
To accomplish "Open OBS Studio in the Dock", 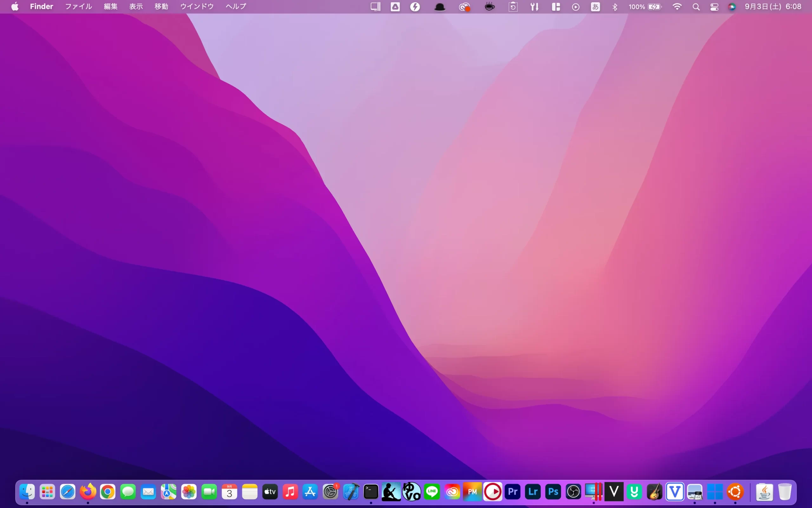I will pyautogui.click(x=573, y=492).
